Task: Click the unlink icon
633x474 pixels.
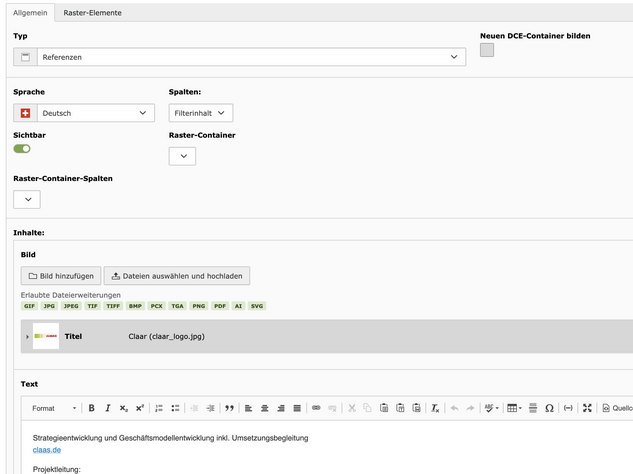Action: 332,408
